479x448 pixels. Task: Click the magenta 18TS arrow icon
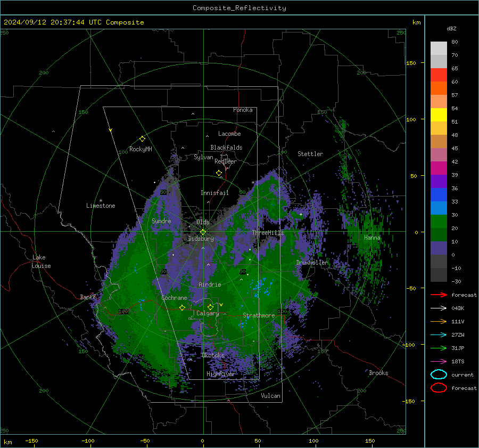click(x=439, y=362)
